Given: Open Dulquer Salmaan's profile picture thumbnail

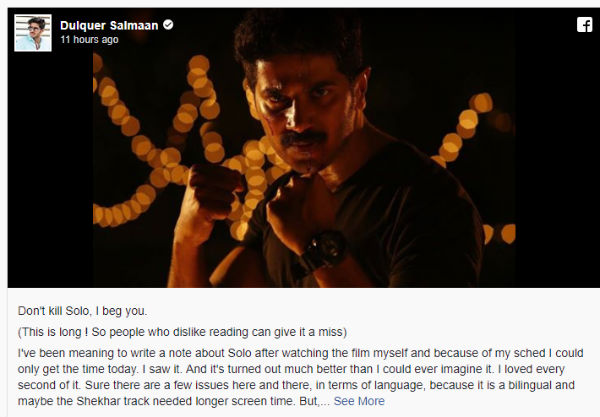Looking at the screenshot, I should point(33,33).
